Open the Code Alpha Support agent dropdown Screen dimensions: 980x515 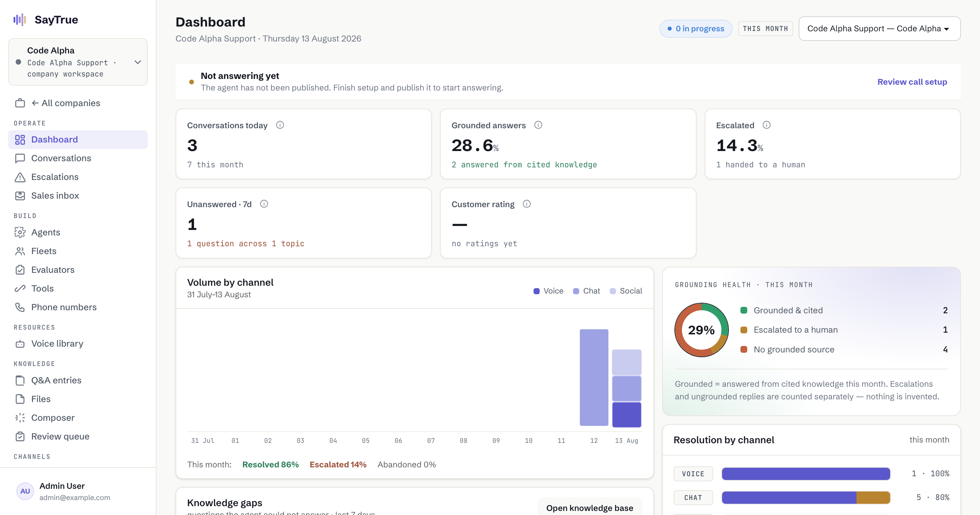tap(880, 29)
